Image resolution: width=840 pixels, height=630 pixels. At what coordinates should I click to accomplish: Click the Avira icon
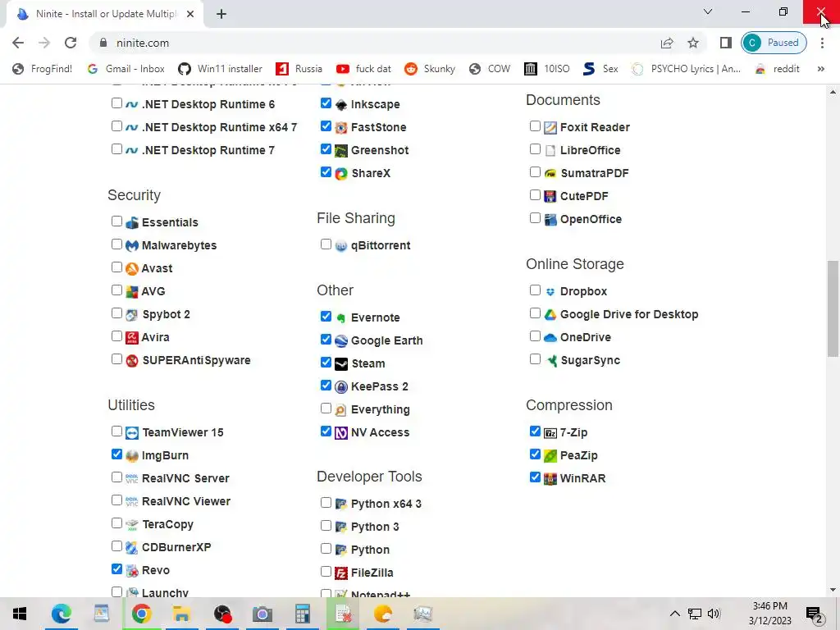(x=132, y=337)
